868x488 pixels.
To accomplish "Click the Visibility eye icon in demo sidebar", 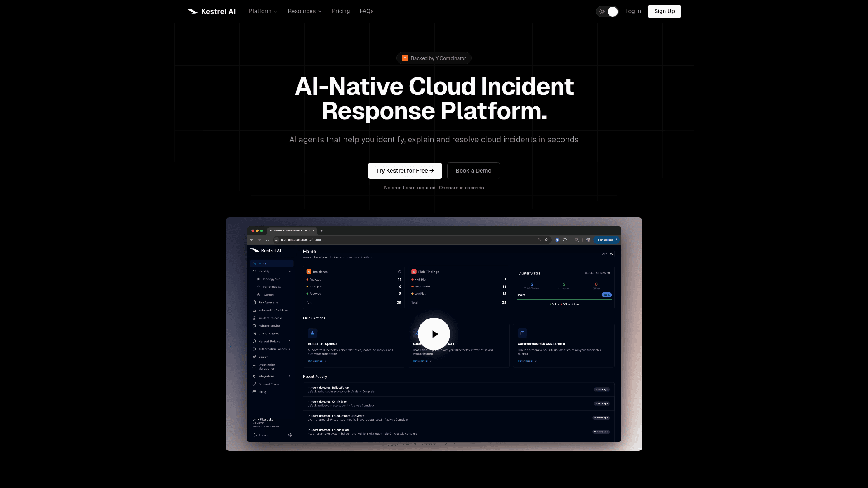I will [255, 272].
